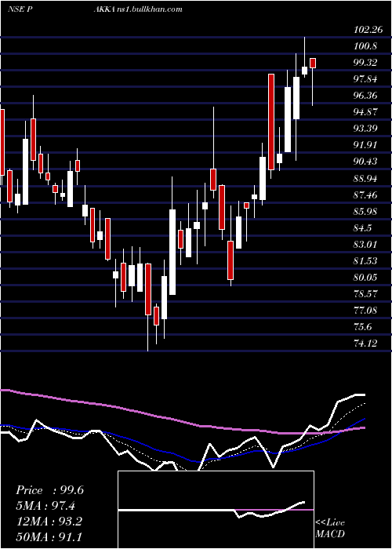Click the MACD inset chart box
392x549 pixels.
(216, 510)
